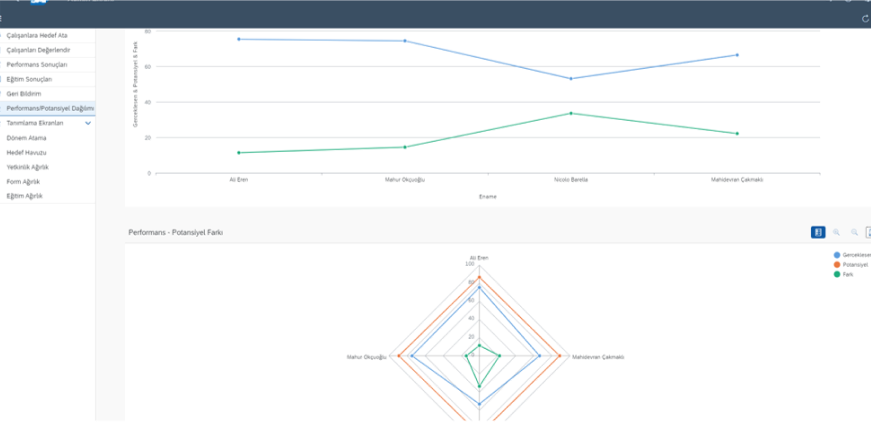Open Form Ağırlık sub-item
Image resolution: width=871 pixels, height=422 pixels.
coord(48,182)
